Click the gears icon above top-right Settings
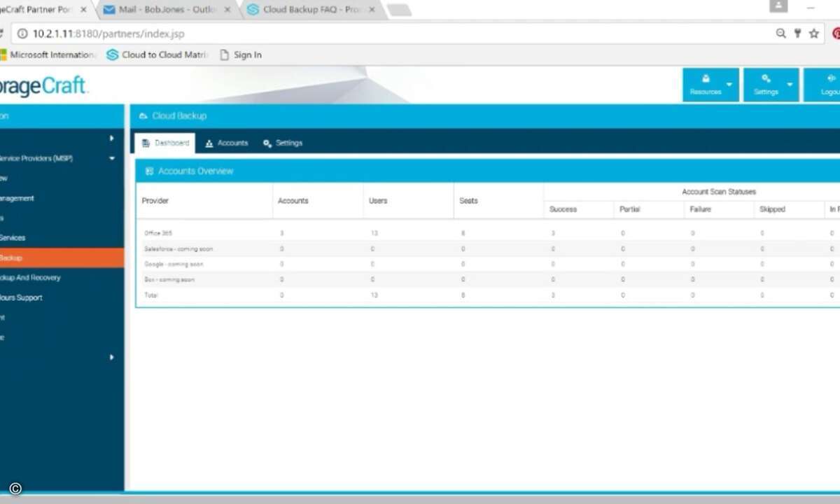 tap(766, 78)
